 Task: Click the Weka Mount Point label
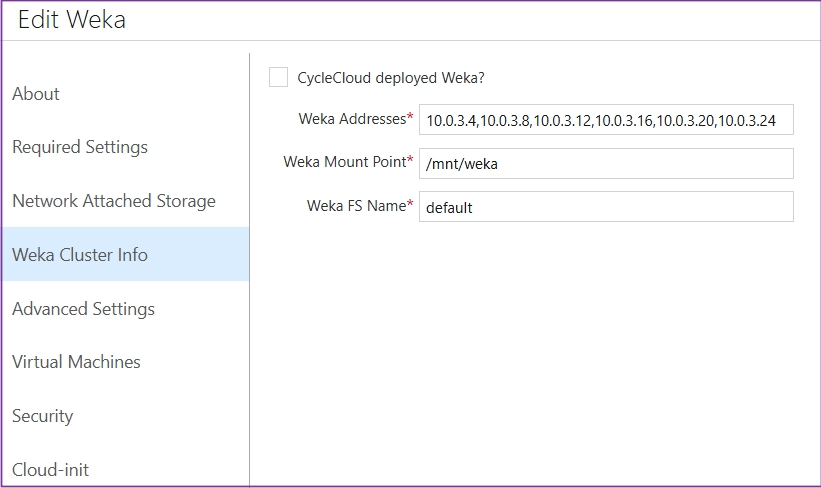pyautogui.click(x=344, y=162)
